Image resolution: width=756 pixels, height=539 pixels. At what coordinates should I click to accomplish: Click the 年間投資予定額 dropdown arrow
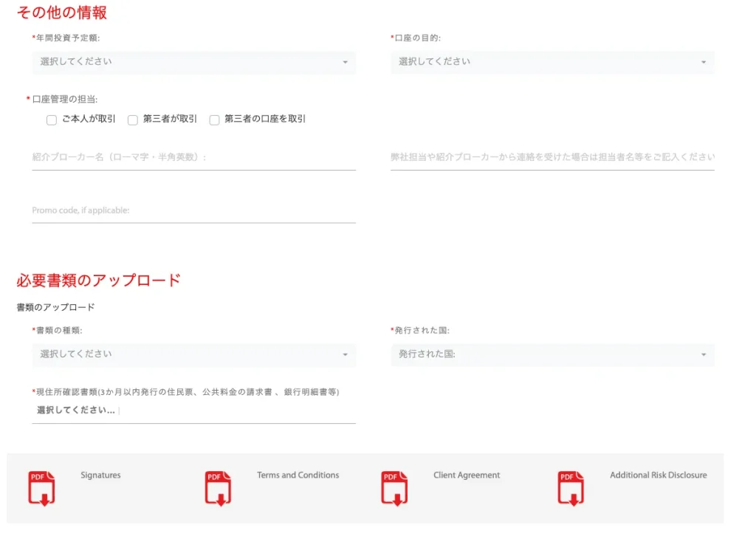tap(345, 63)
